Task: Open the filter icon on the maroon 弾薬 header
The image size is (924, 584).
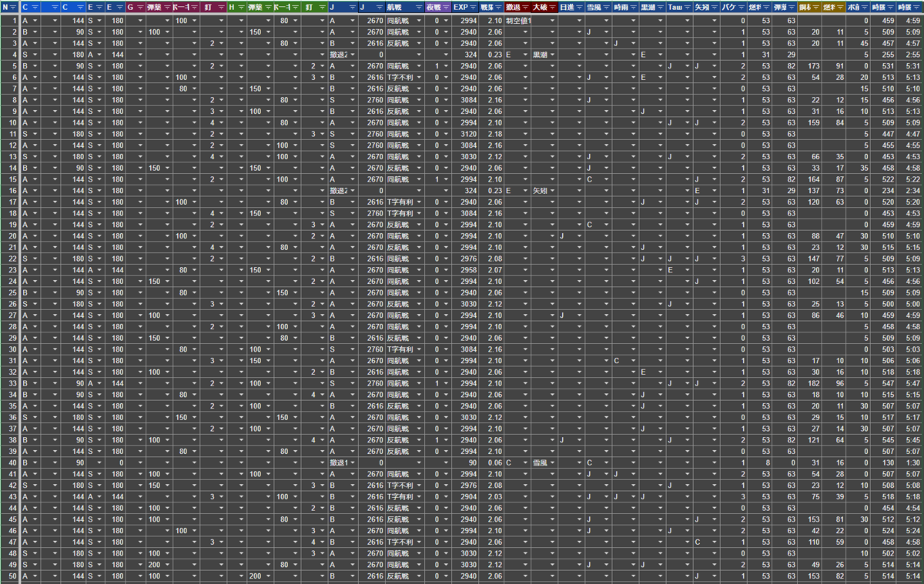Action: click(x=166, y=7)
